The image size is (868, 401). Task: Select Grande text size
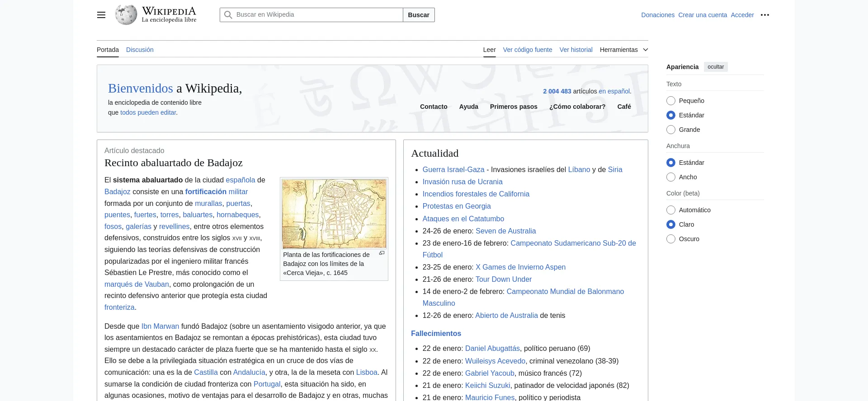pyautogui.click(x=671, y=130)
